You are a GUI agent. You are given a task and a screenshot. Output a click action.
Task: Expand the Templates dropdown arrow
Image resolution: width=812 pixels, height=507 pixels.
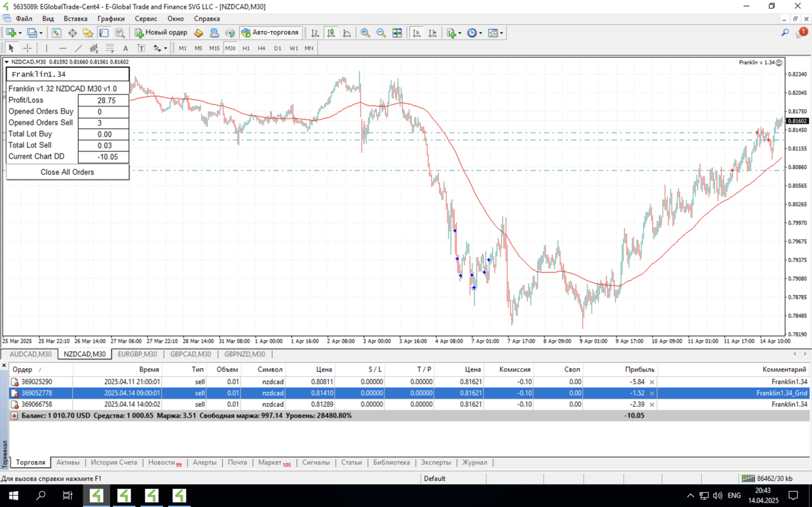pyautogui.click(x=501, y=33)
